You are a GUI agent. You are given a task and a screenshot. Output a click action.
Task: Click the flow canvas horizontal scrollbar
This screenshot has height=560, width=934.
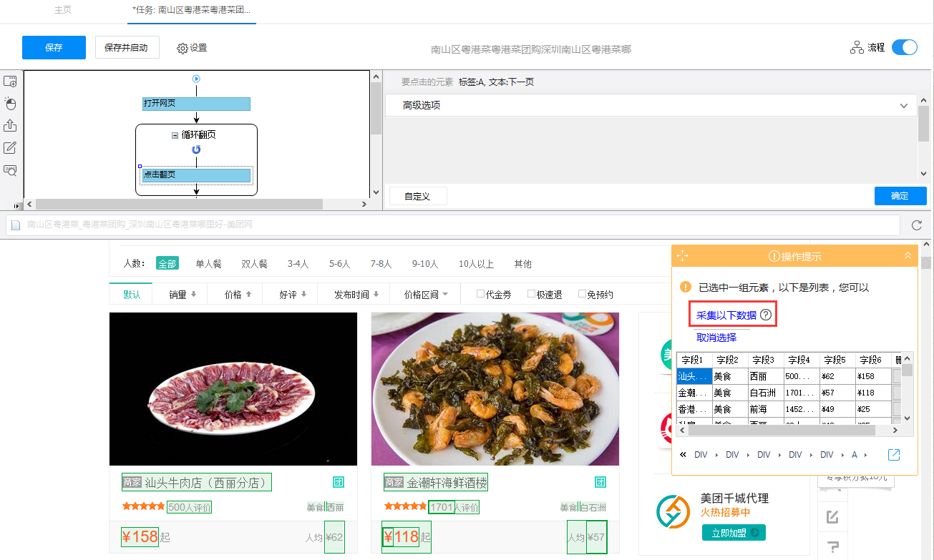179,205
